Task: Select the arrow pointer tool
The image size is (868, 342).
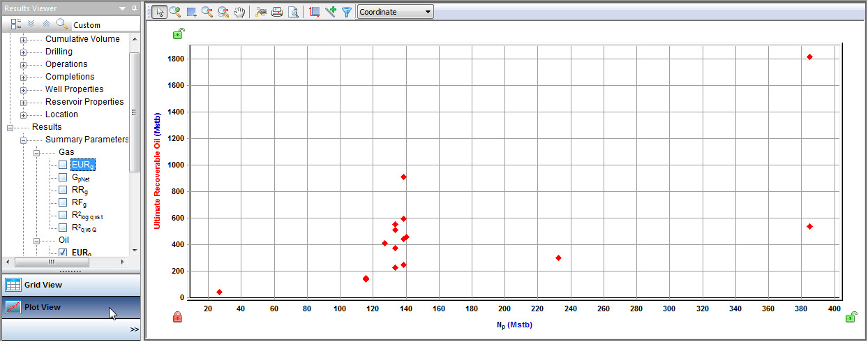Action: point(159,12)
